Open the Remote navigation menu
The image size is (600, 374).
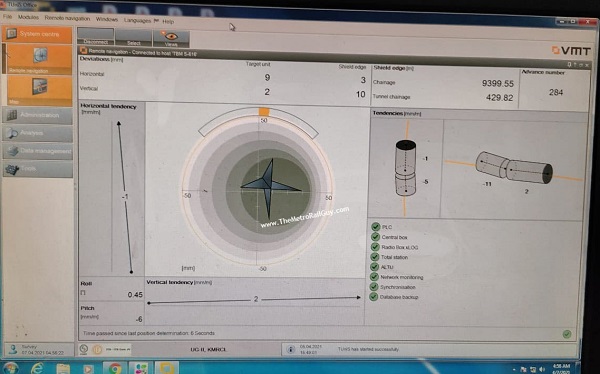coord(67,18)
